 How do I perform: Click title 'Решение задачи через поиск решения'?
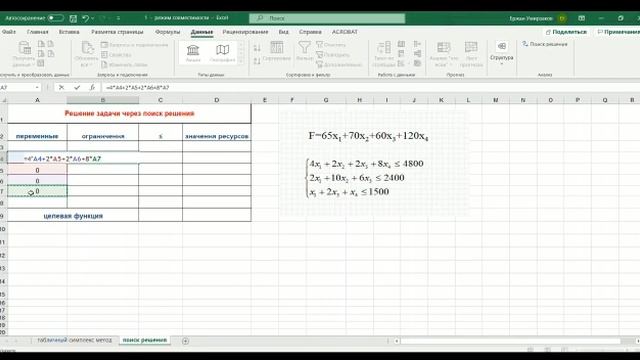tap(129, 113)
